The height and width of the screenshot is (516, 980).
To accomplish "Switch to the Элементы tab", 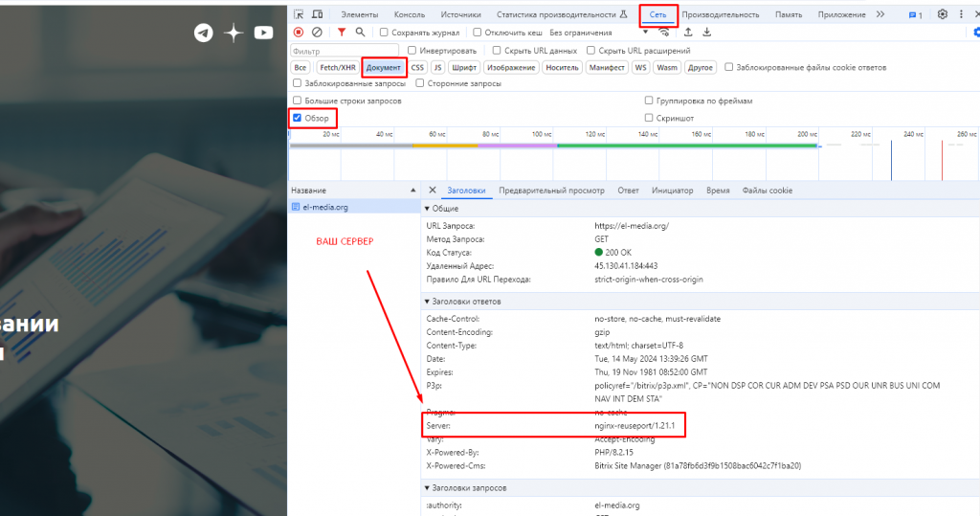I will pyautogui.click(x=360, y=14).
